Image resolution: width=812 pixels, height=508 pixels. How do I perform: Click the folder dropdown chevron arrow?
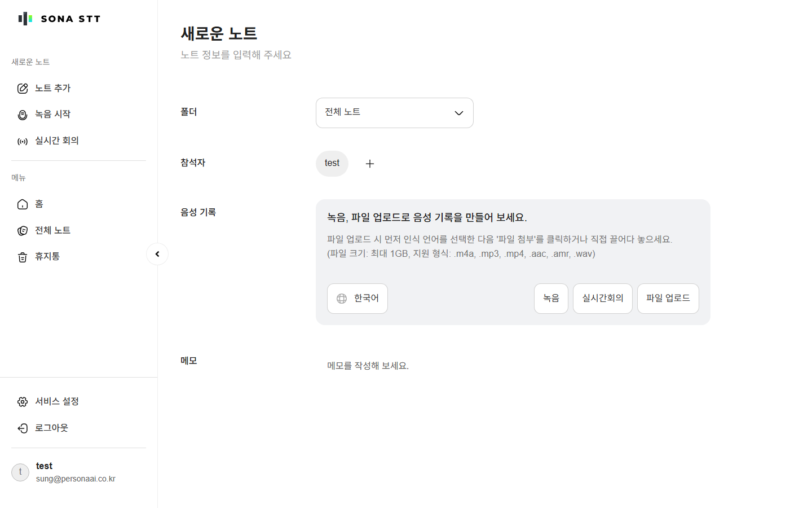459,113
